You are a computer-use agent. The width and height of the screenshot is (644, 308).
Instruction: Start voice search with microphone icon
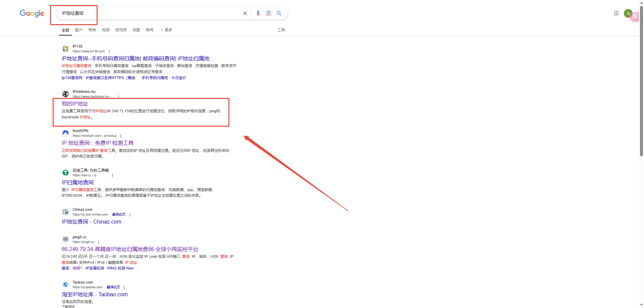258,13
